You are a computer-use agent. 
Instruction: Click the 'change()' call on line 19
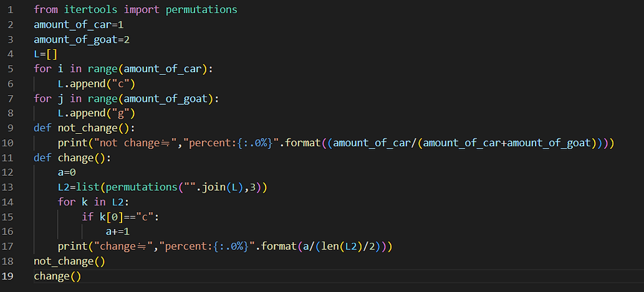pyautogui.click(x=58, y=276)
